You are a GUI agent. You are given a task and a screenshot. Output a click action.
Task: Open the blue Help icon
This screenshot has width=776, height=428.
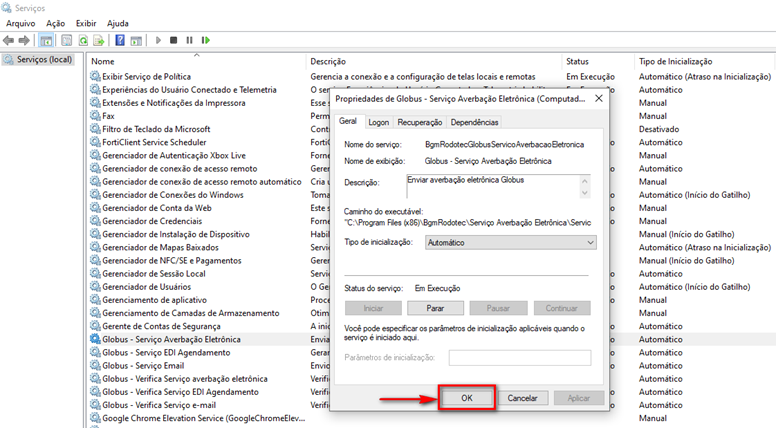[120, 40]
